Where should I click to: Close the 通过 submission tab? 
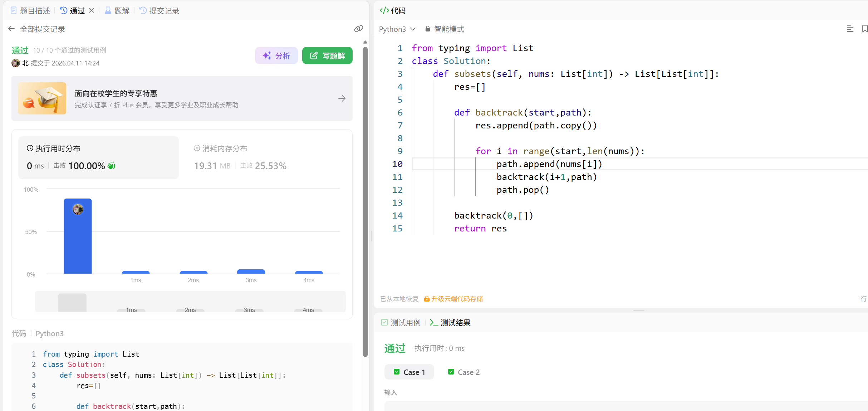click(92, 10)
